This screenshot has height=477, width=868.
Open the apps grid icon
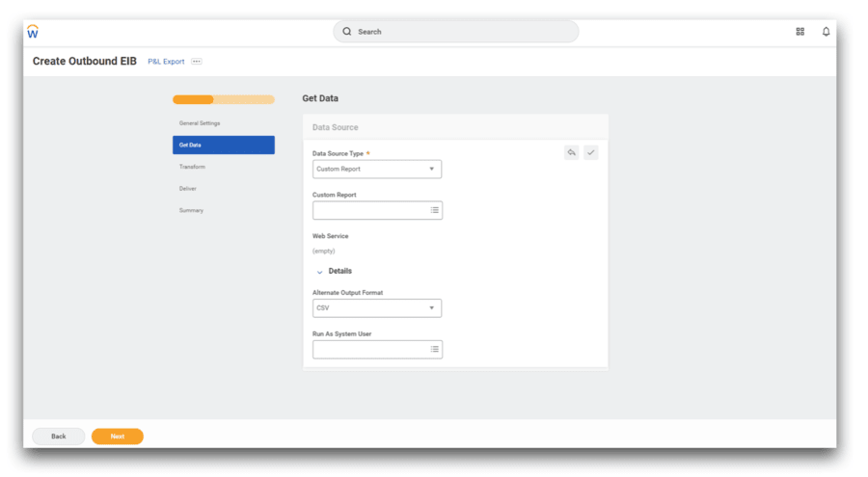point(800,32)
